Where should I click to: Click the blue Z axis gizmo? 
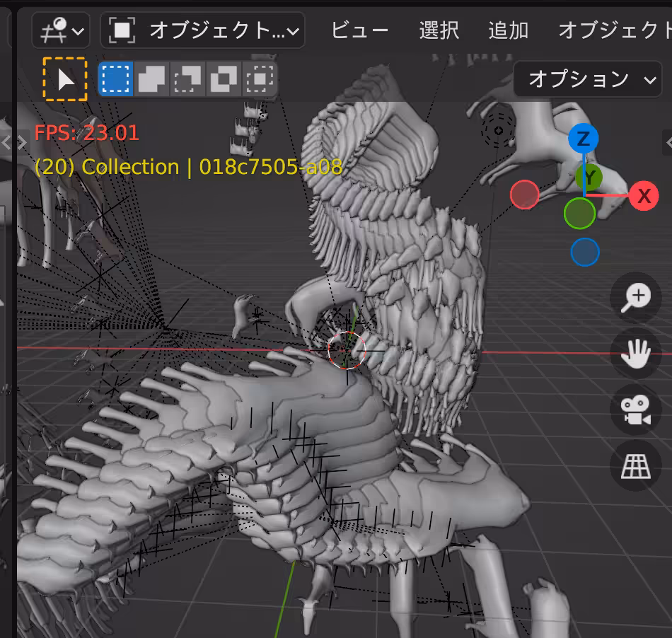coord(584,139)
